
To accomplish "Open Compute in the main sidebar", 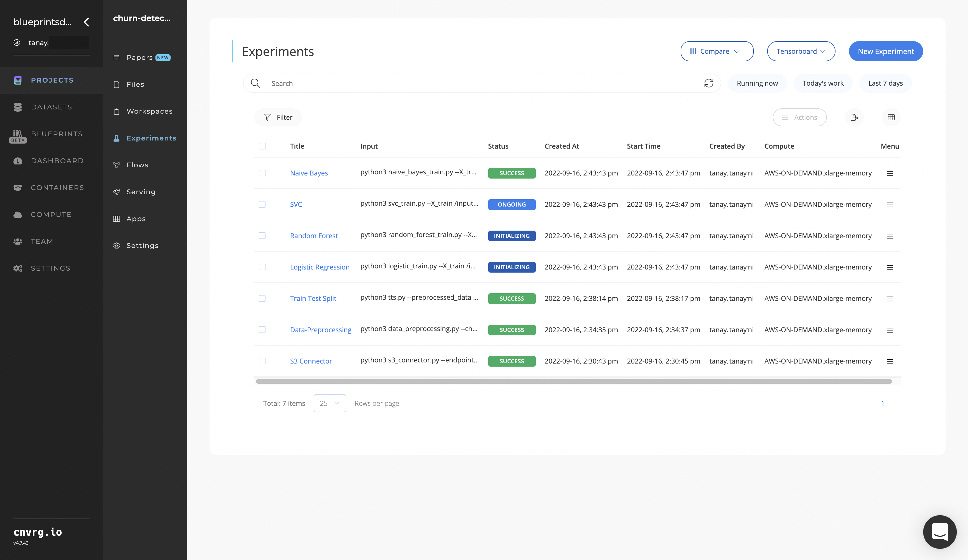I will tap(52, 215).
